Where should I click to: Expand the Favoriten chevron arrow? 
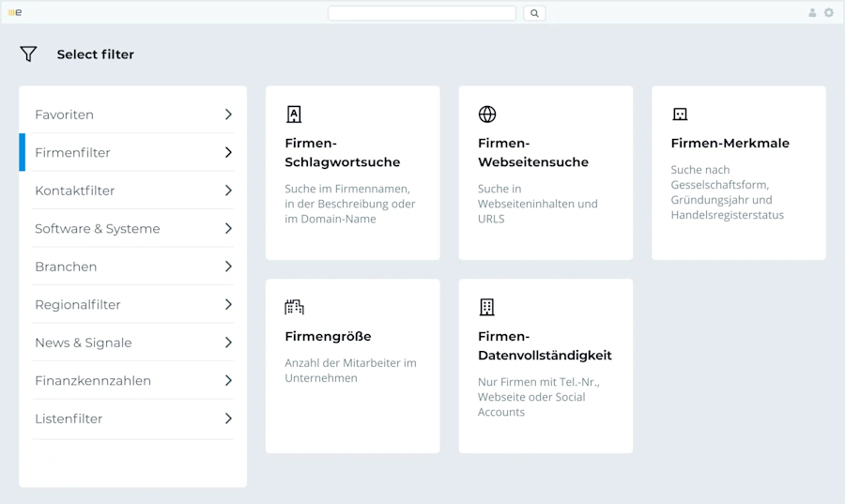coord(228,115)
